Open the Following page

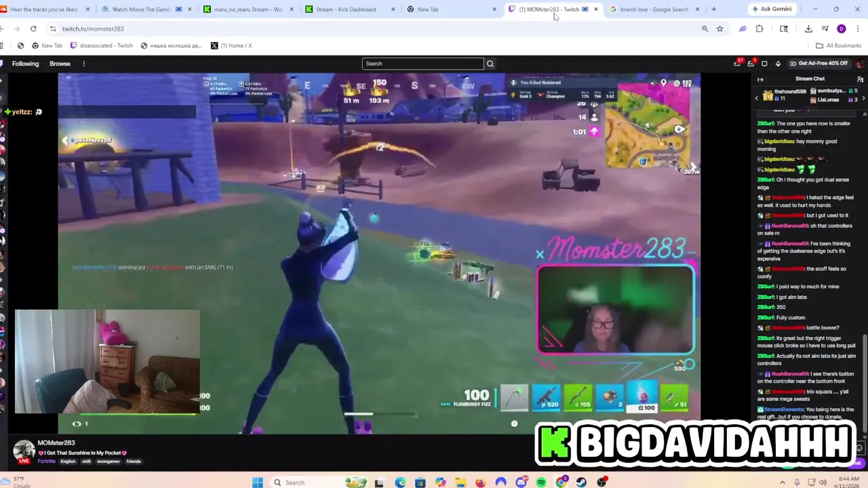click(x=25, y=64)
